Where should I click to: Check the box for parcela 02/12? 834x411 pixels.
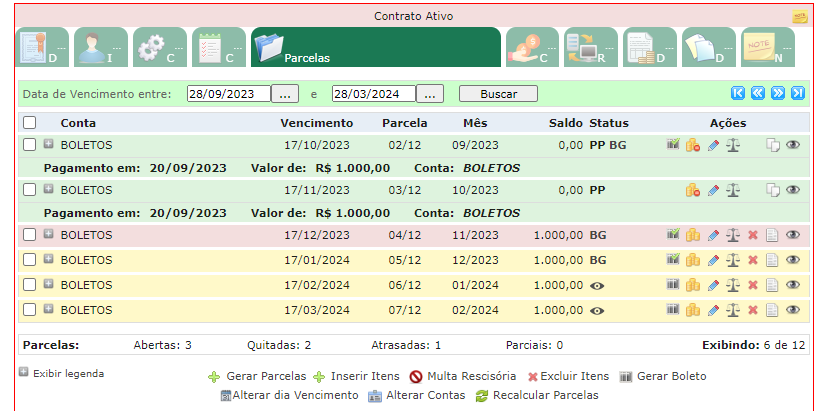click(x=30, y=145)
